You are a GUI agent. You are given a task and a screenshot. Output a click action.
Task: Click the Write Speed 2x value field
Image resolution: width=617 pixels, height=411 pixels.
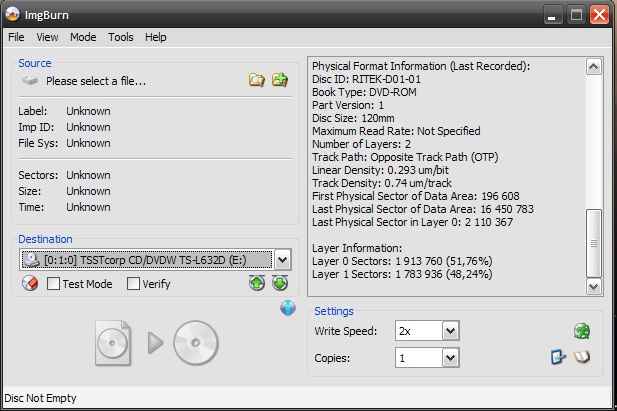coord(419,331)
